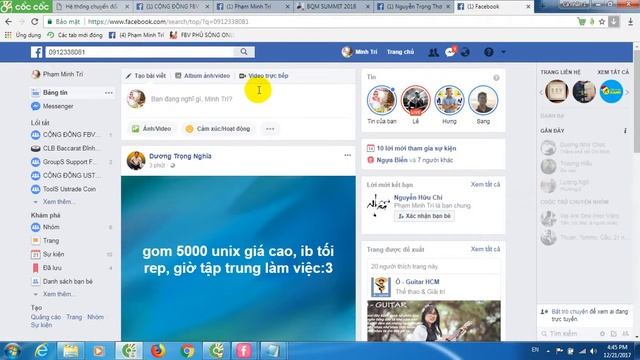Switch to the Hệ thống chuyển đổi tab

(x=92, y=7)
